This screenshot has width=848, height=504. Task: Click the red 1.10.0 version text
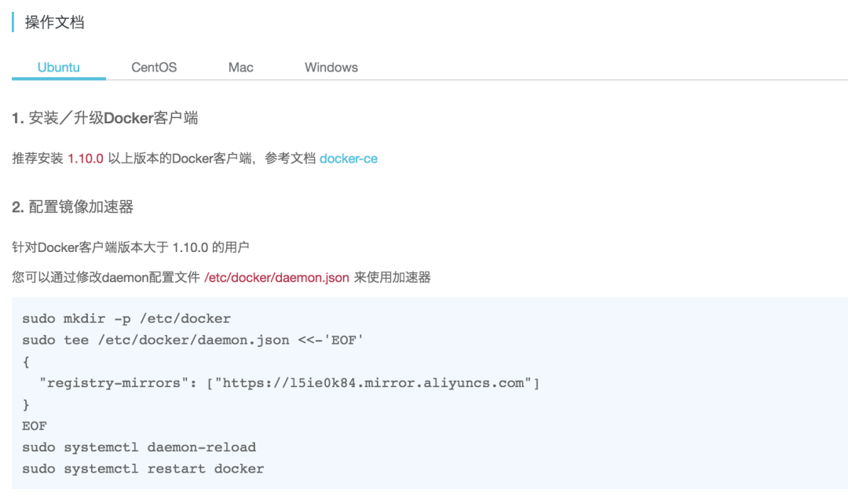click(x=86, y=159)
